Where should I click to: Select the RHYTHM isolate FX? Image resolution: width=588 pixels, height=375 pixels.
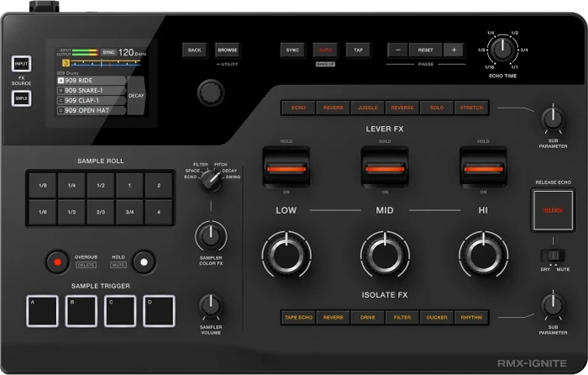471,318
